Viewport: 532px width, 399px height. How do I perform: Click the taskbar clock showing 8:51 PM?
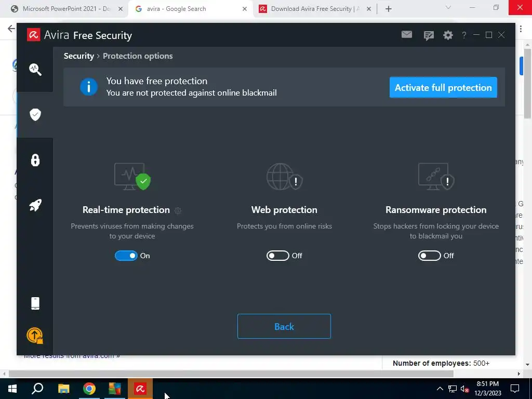(x=487, y=389)
